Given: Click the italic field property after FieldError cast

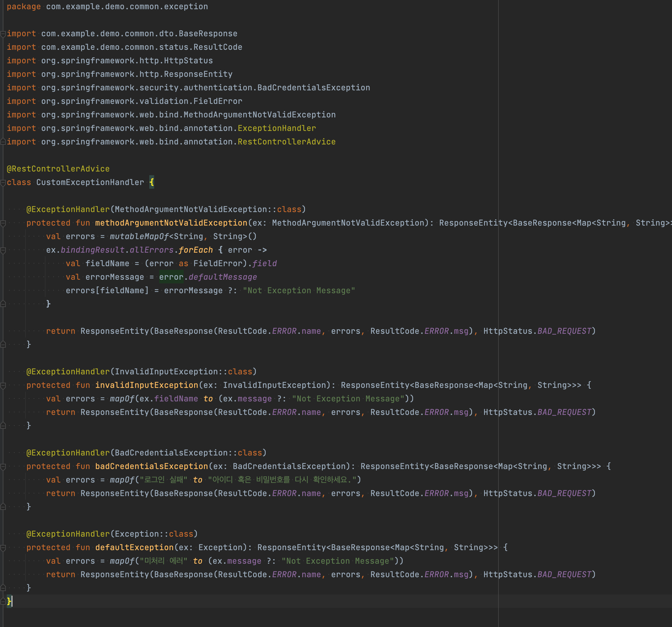Looking at the screenshot, I should point(265,263).
